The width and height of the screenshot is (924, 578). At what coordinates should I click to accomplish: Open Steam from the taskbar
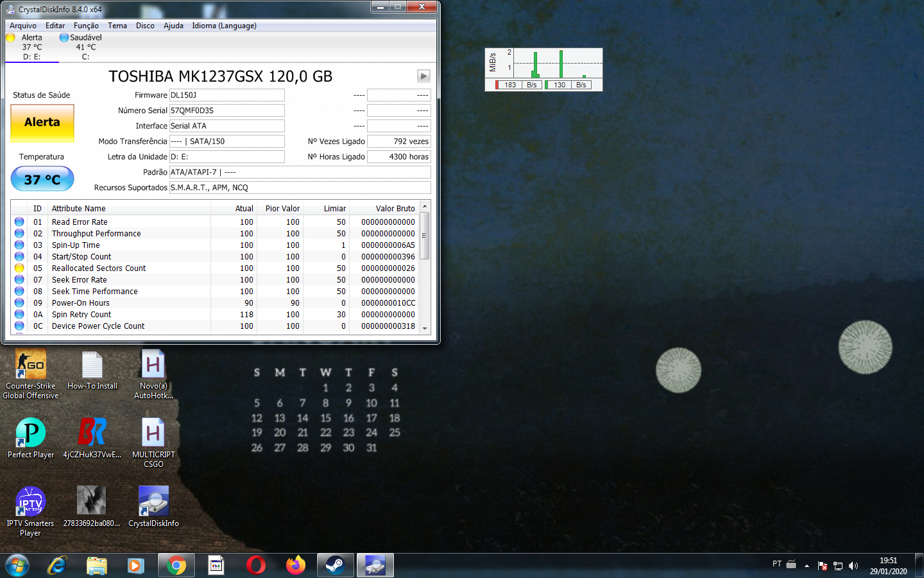click(335, 566)
